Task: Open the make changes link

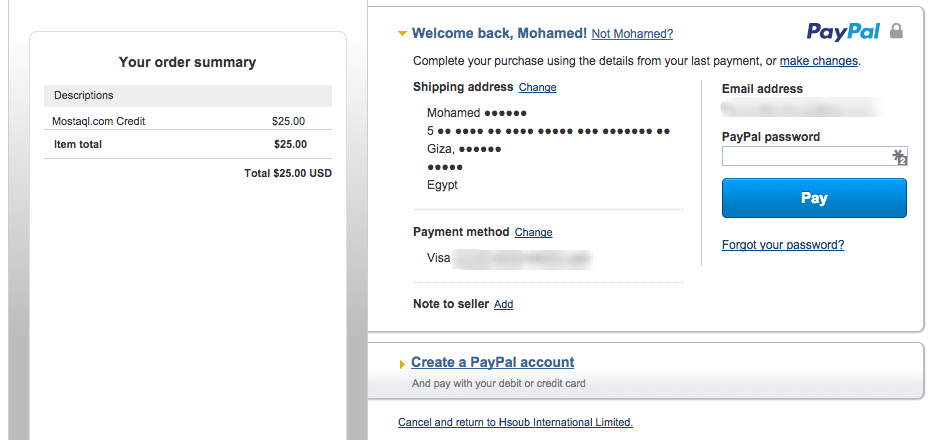Action: point(818,61)
